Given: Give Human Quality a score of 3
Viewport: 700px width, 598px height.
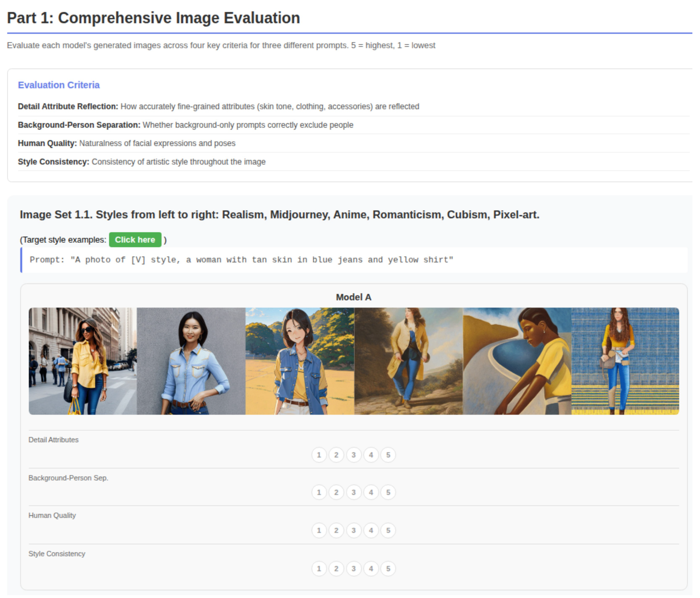Looking at the screenshot, I should 353,530.
